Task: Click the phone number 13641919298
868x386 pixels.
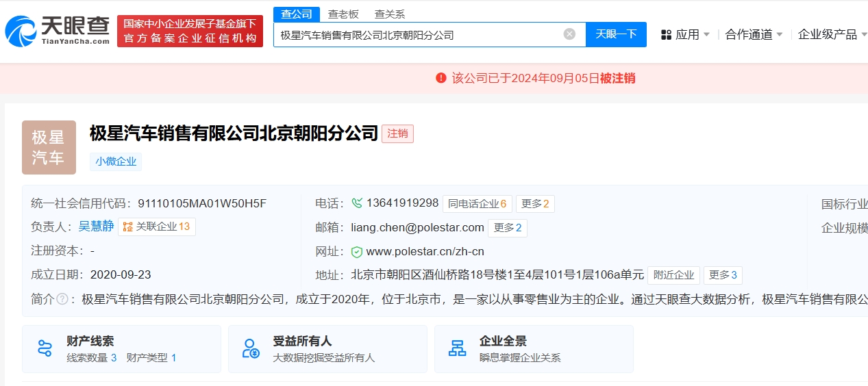Action: point(402,203)
